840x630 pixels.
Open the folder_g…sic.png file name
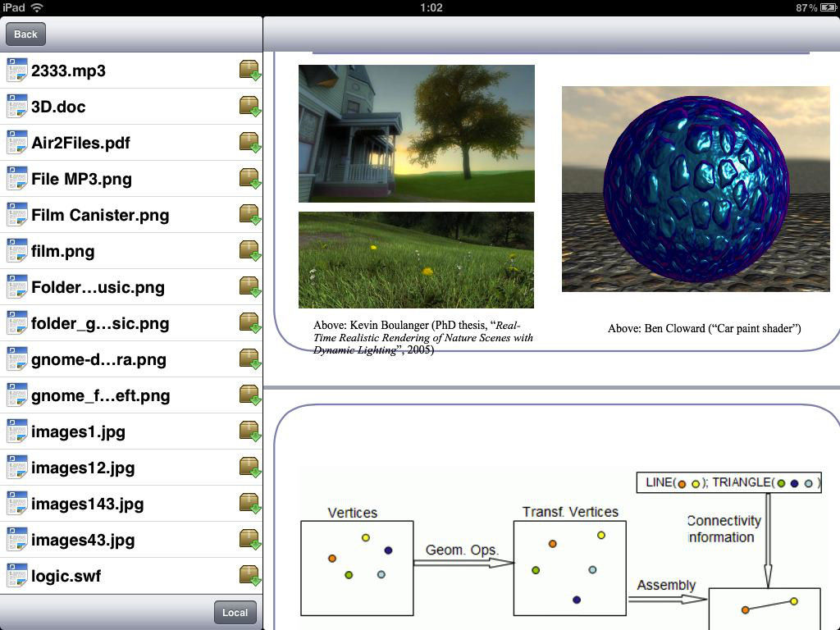tap(100, 323)
